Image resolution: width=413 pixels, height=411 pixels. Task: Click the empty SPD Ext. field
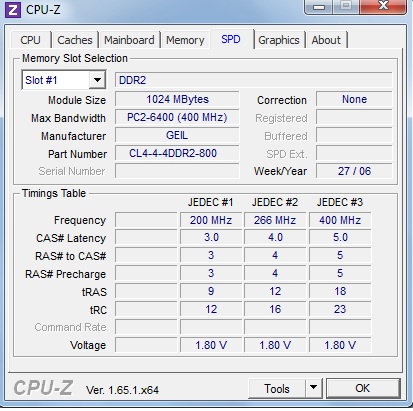click(x=354, y=153)
